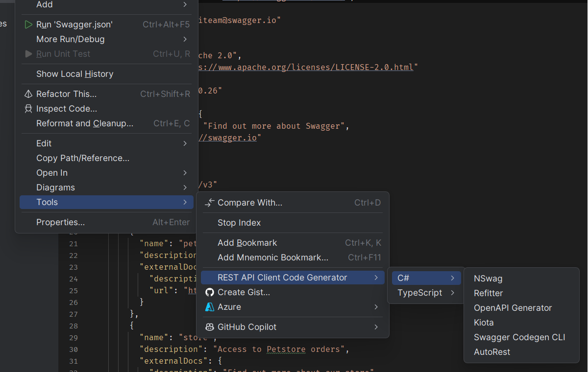588x372 pixels.
Task: Click the greyed Run Unit Test icon
Action: 28,54
